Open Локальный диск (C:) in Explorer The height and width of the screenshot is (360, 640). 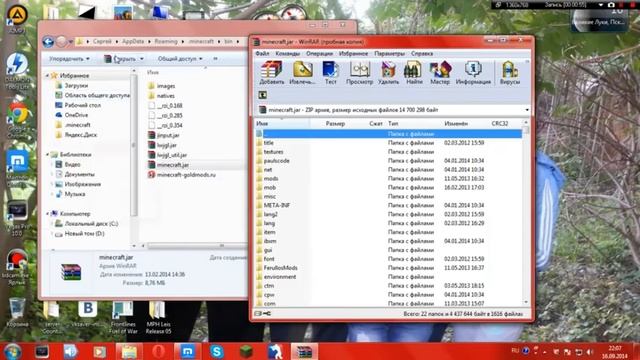point(91,224)
